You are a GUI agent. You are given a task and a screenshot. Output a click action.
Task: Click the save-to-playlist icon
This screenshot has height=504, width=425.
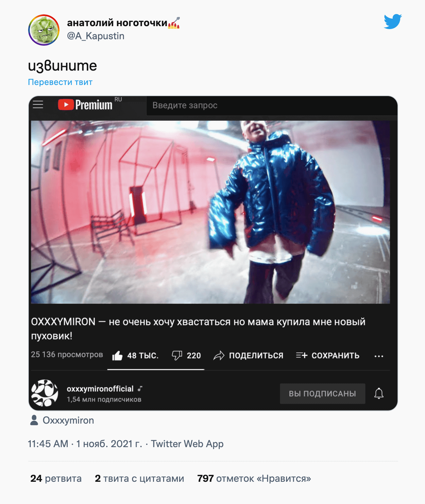(301, 355)
